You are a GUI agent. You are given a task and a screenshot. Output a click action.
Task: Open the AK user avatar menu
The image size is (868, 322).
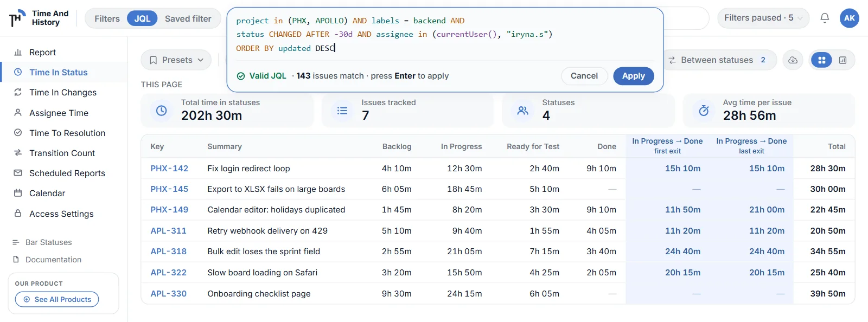[x=850, y=18]
